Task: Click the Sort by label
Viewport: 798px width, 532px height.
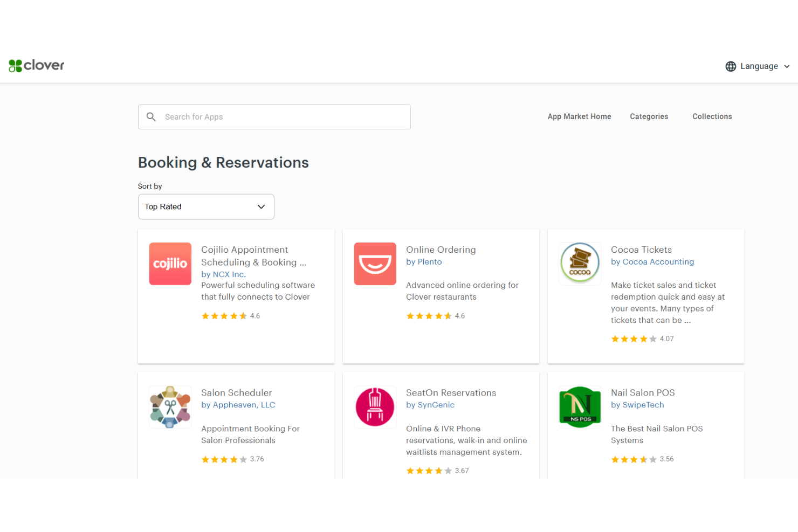Action: coord(150,186)
